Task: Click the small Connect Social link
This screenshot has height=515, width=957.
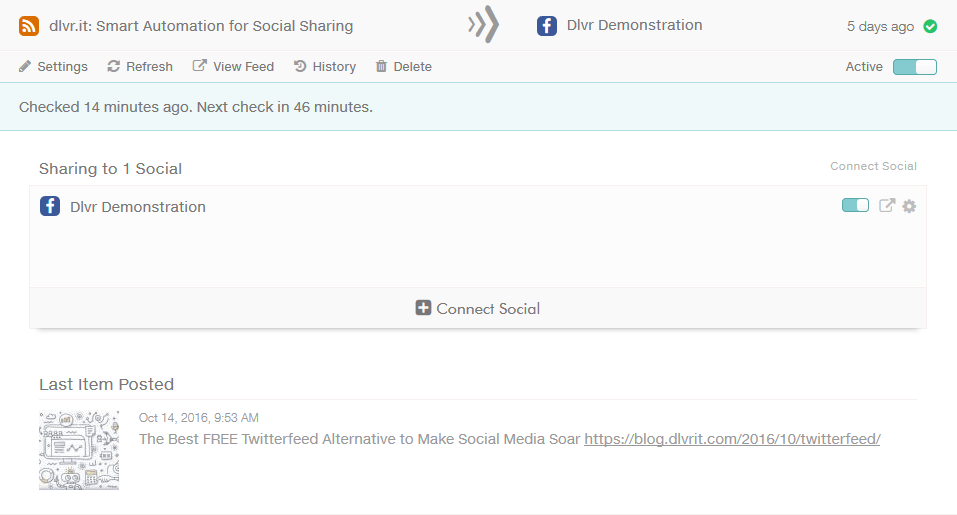Action: 873,166
